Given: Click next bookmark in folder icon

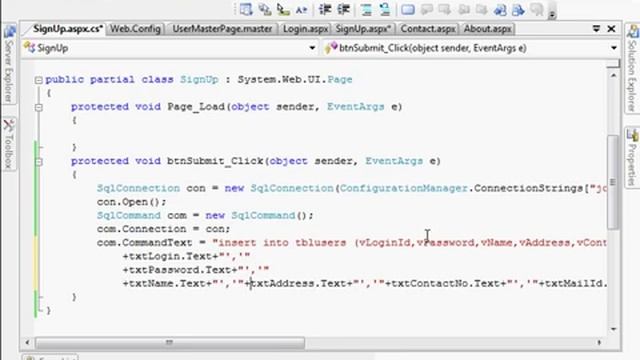Looking at the screenshot, I should pos(482,9).
